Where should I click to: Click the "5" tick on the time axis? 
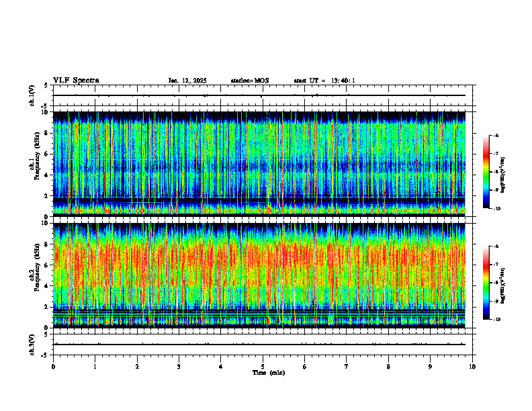point(263,367)
